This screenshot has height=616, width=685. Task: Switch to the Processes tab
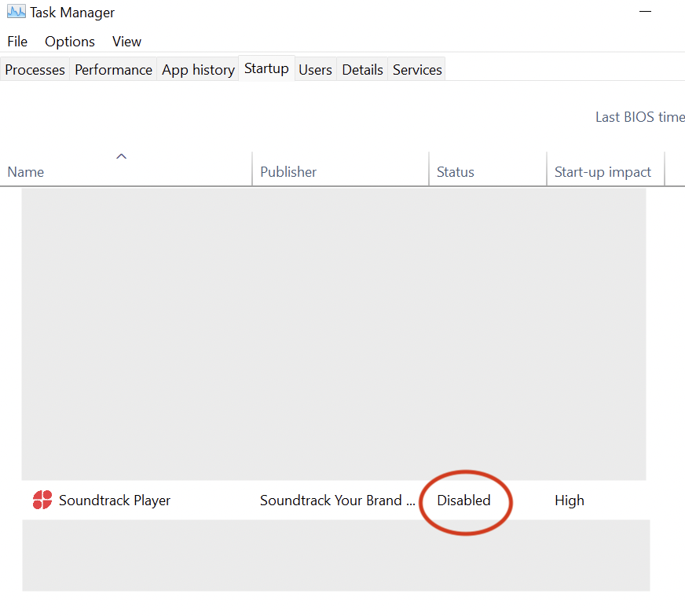pyautogui.click(x=35, y=69)
